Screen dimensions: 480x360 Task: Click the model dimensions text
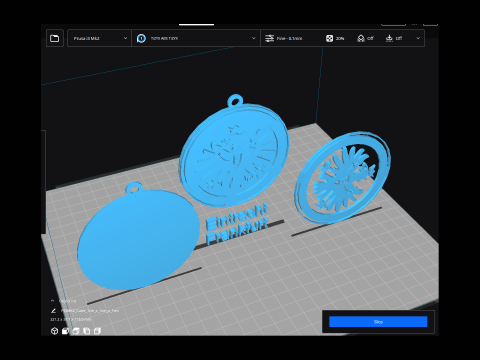click(x=70, y=319)
